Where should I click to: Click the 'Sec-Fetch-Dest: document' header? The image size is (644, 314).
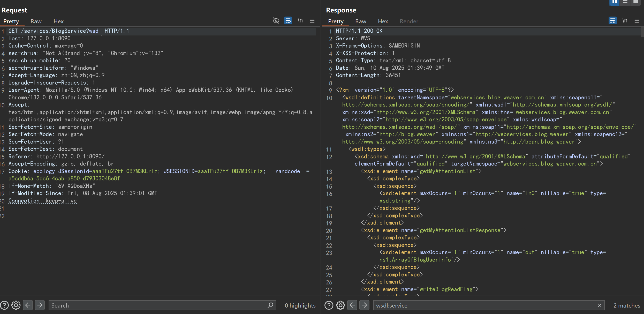[x=46, y=149]
